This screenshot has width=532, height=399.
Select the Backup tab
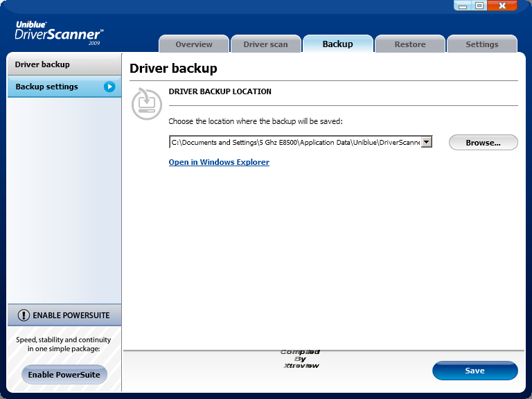(337, 44)
